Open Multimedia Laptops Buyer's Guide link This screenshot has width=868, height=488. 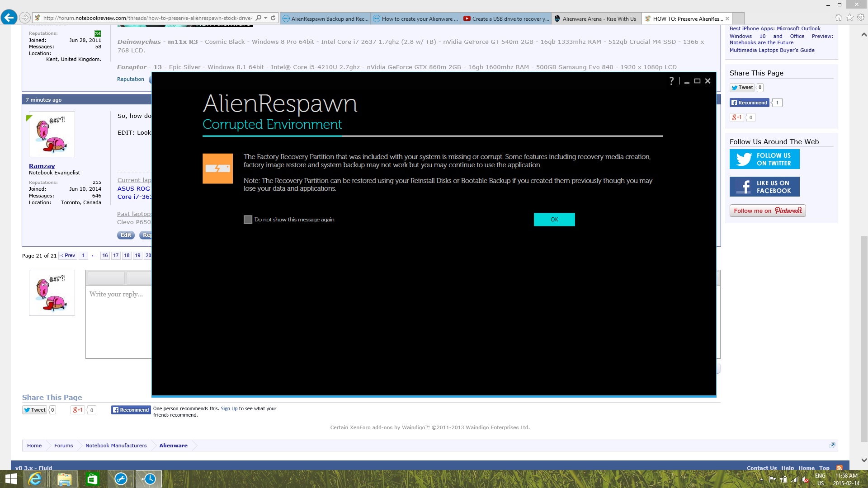tap(772, 50)
